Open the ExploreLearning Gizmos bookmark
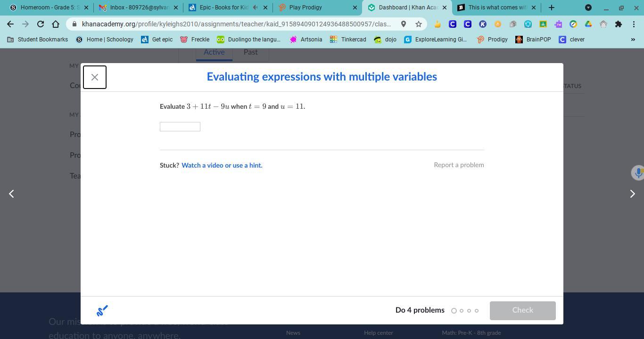The height and width of the screenshot is (339, 644). pos(436,40)
